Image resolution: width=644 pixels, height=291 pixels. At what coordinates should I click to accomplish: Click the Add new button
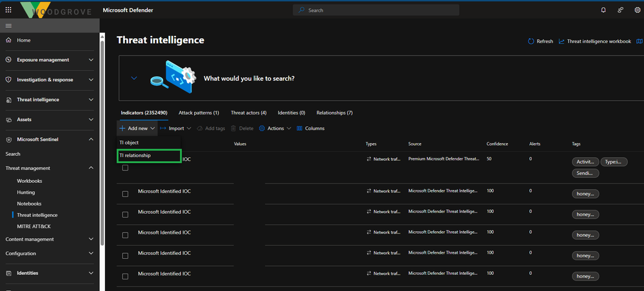(137, 129)
